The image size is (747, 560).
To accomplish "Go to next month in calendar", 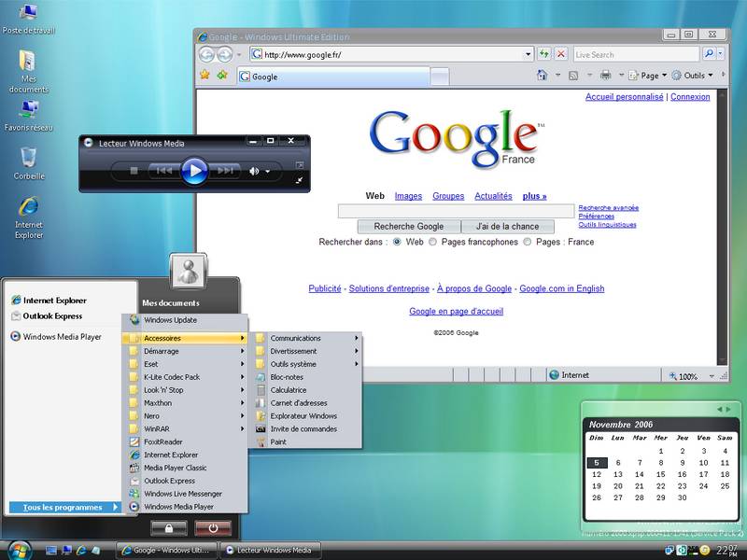I will (x=728, y=410).
